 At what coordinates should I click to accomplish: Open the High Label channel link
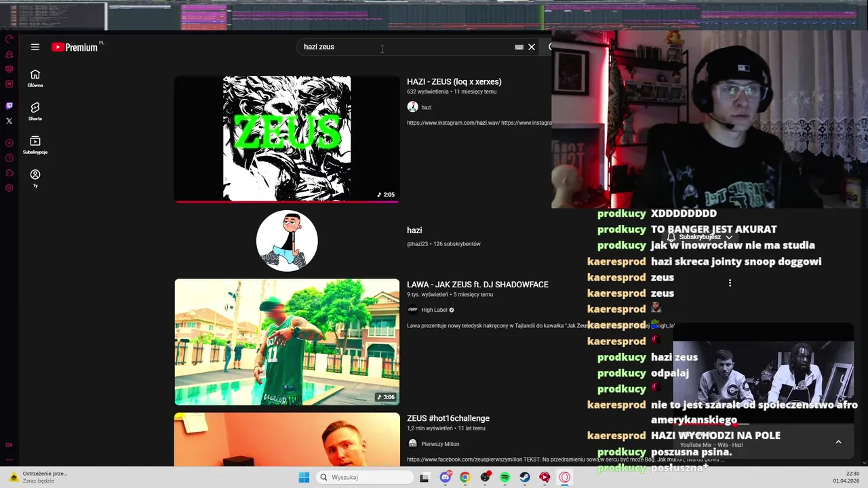click(434, 310)
